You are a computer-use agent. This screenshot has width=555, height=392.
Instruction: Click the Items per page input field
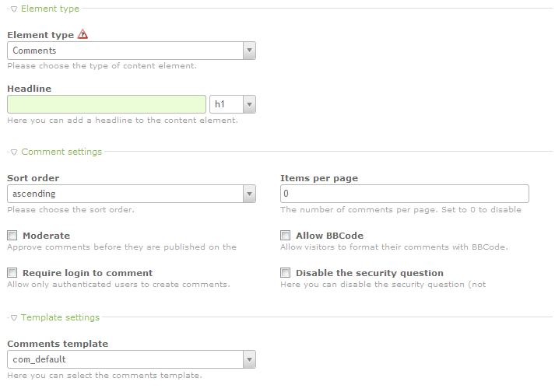click(404, 193)
